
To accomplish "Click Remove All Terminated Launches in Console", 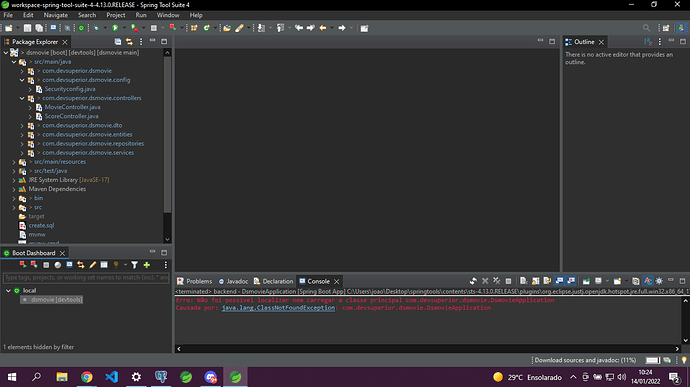I will tap(496, 281).
